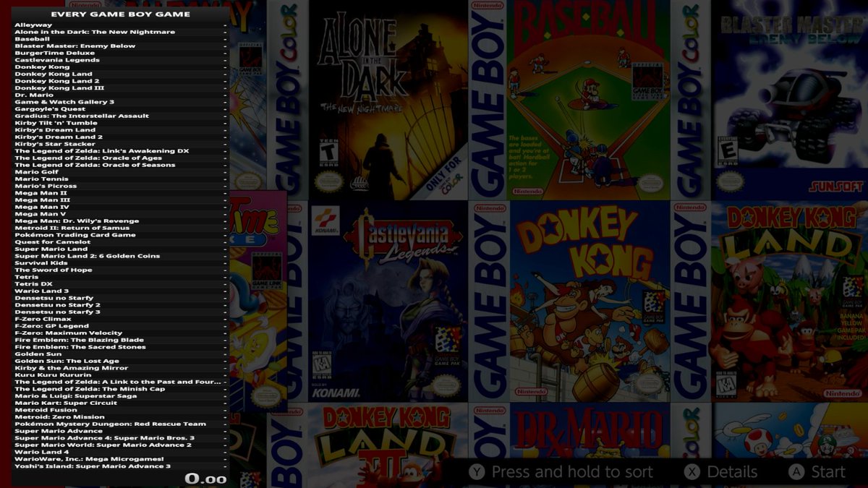Select WarioWare, Inc.: Mega Microgames!
The width and height of the screenshot is (868, 488).
[121, 459]
